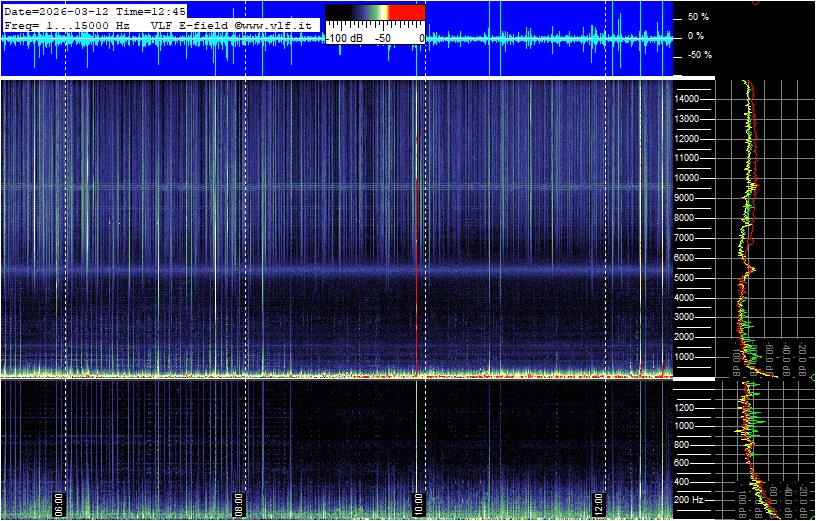
Task: Click the 0 % amplitude axis label
Action: click(697, 36)
